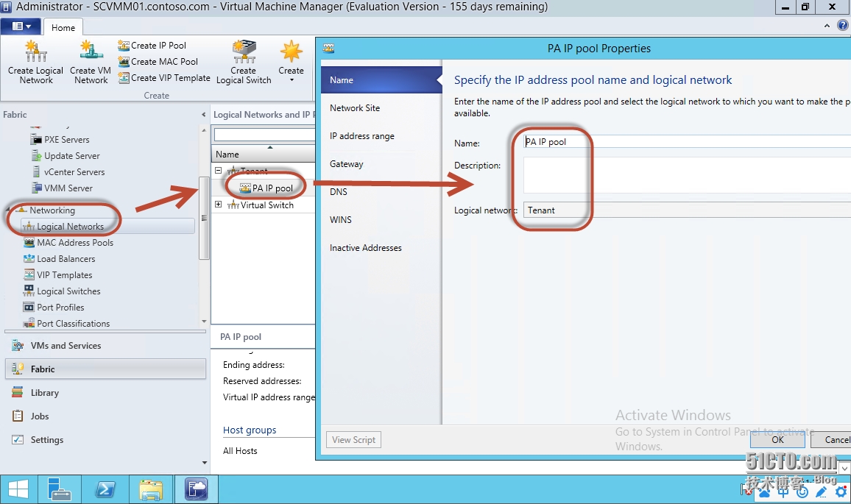851x504 pixels.
Task: Open the VMM console taskbar icon
Action: coord(197,489)
